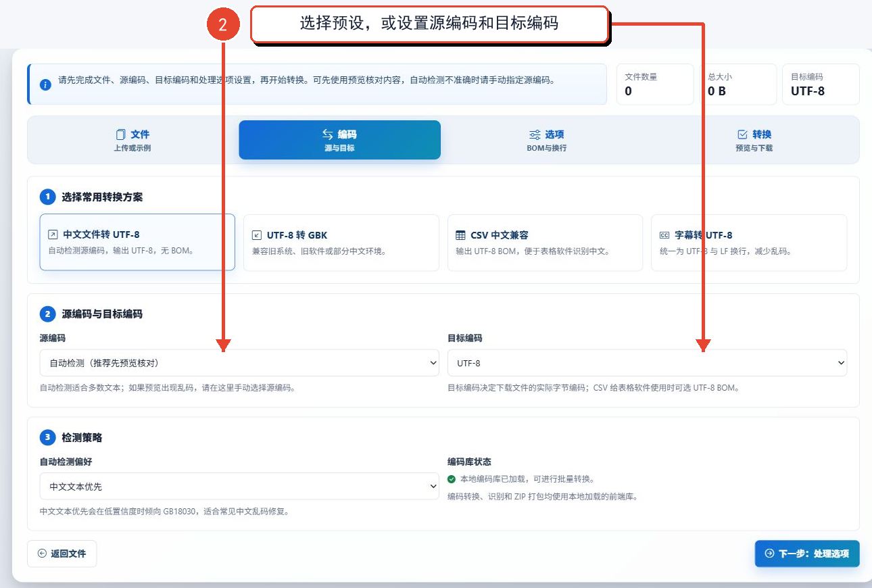Click the 文件数量 stat card
872x588 pixels.
[x=655, y=84]
